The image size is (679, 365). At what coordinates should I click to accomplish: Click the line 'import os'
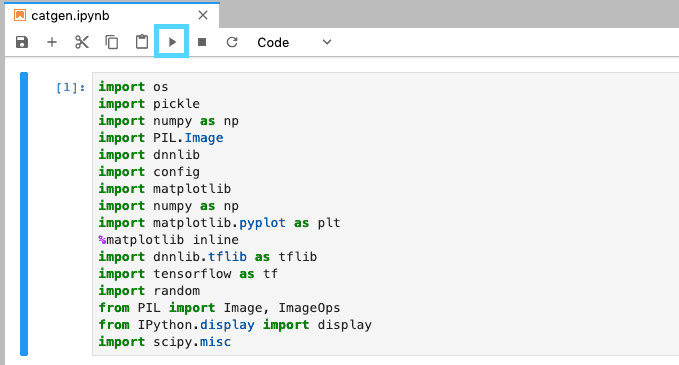[x=133, y=87]
